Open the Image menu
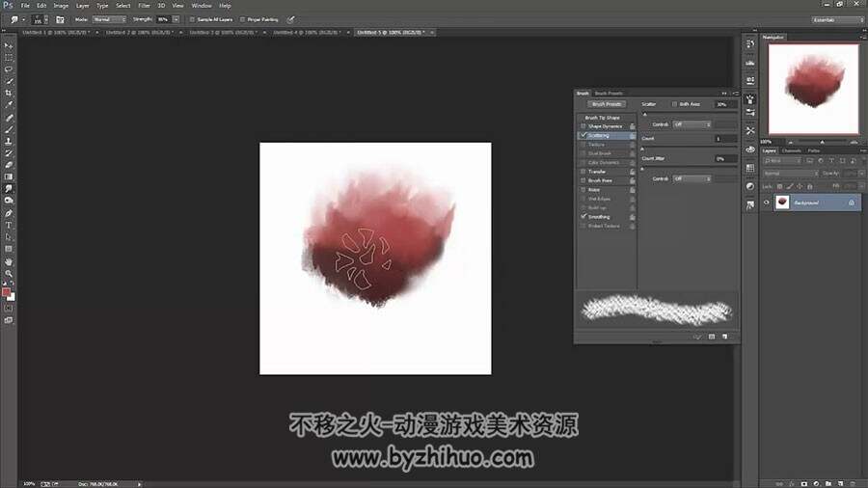The image size is (868, 488). point(61,6)
